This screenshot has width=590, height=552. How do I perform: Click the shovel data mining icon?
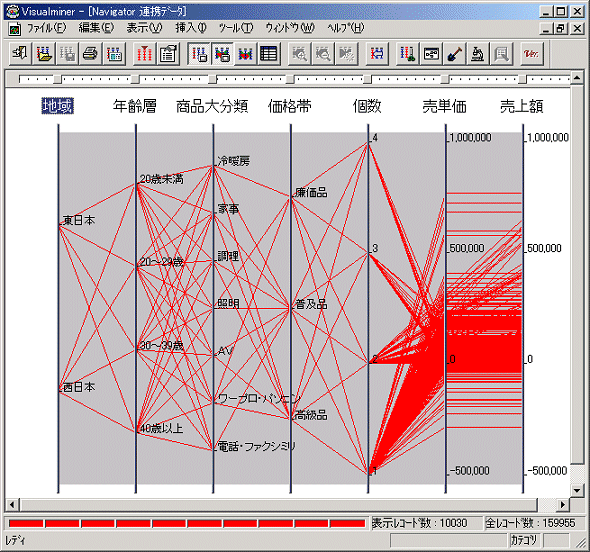point(455,54)
